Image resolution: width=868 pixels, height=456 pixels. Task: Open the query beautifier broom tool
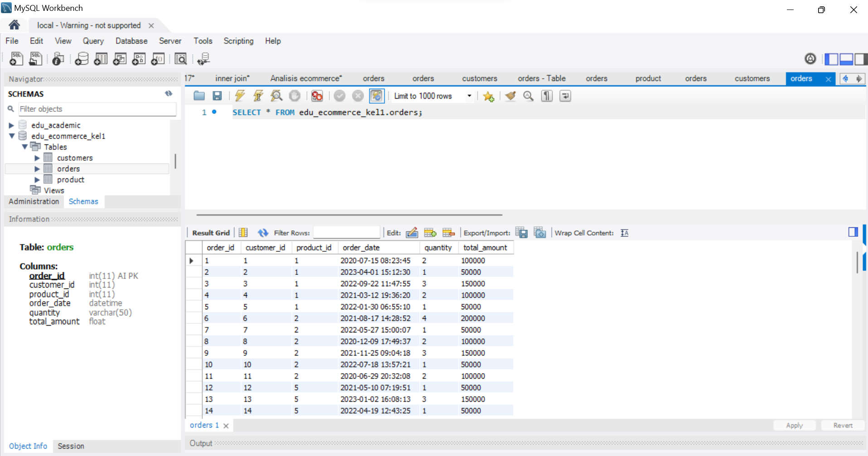[510, 96]
